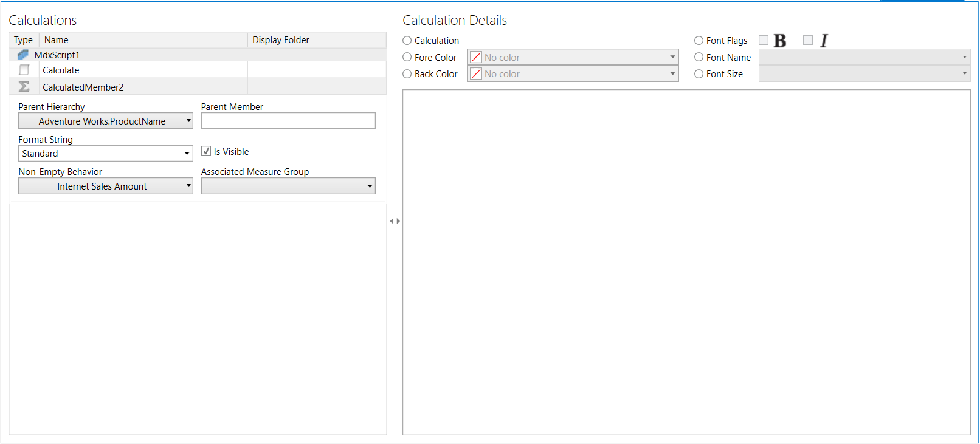980x444 pixels.
Task: Click the Italic letter I icon
Action: pyautogui.click(x=824, y=41)
